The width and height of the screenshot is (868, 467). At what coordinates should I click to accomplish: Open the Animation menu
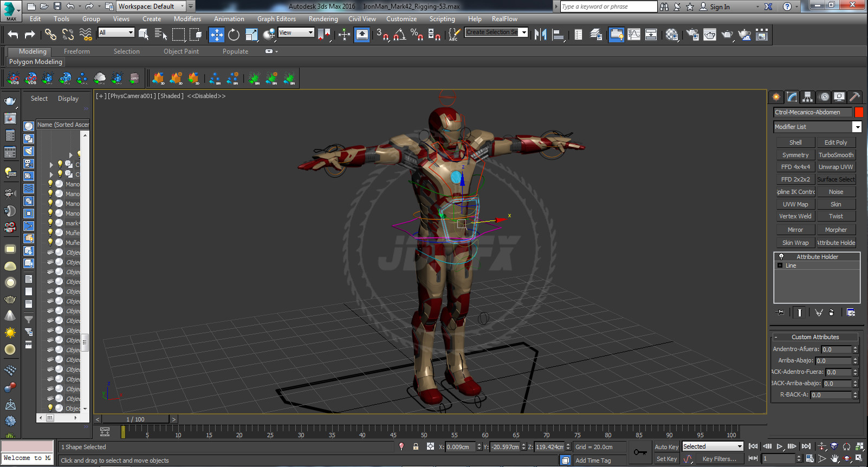click(x=229, y=19)
